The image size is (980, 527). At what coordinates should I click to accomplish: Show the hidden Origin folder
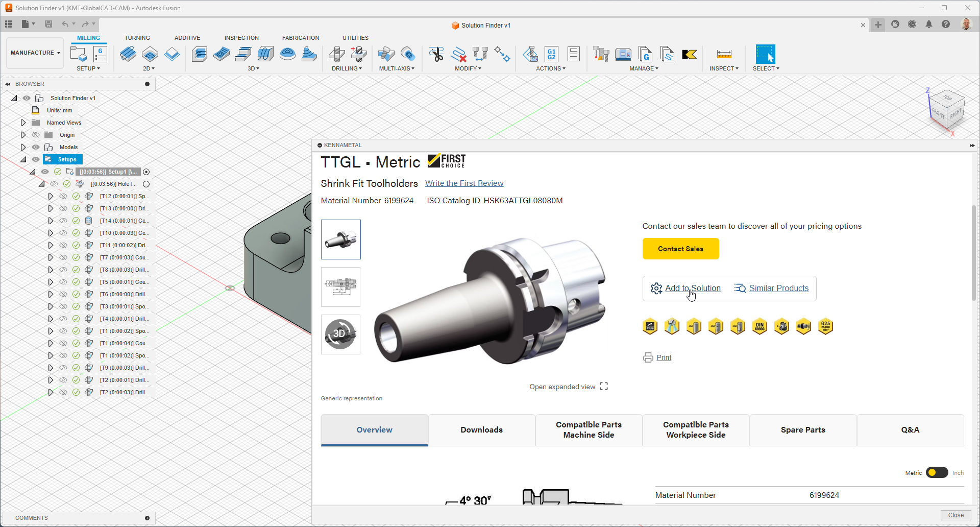36,135
